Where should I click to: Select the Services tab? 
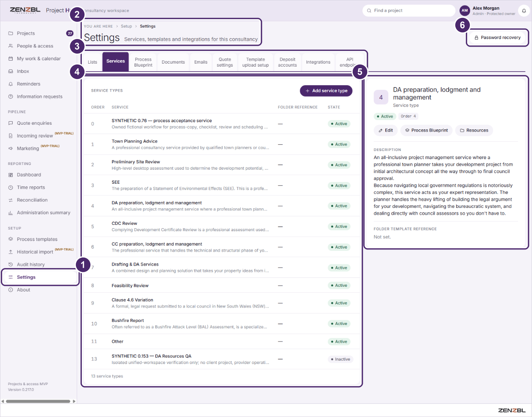click(116, 62)
